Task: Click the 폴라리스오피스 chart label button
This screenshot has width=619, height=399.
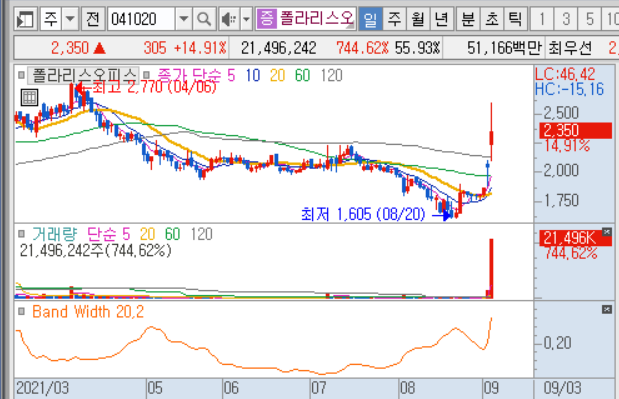Action: 83,75
